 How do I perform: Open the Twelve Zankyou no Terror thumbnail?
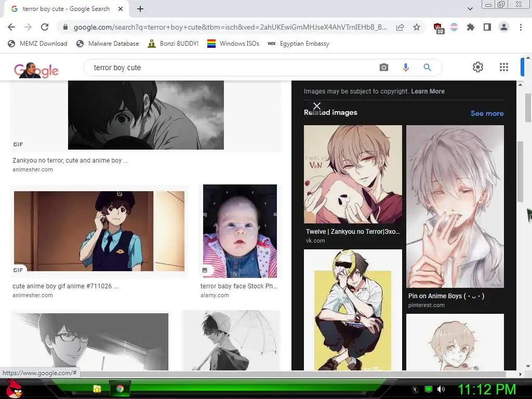tap(353, 174)
